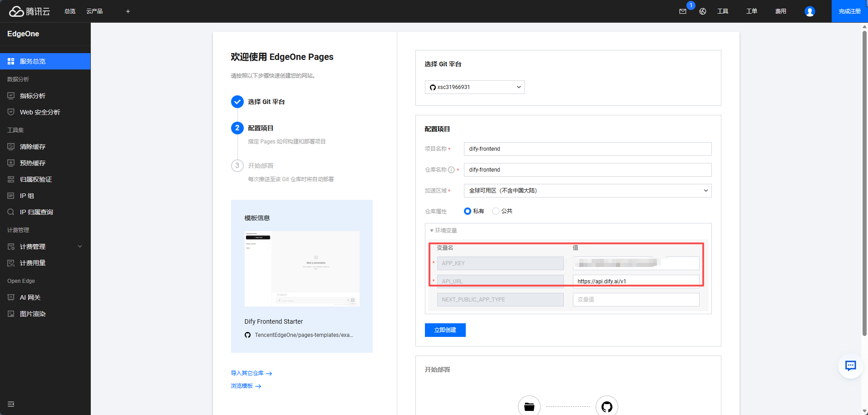868x415 pixels.
Task: Click the folder icon under 开始部署
Action: click(529, 406)
